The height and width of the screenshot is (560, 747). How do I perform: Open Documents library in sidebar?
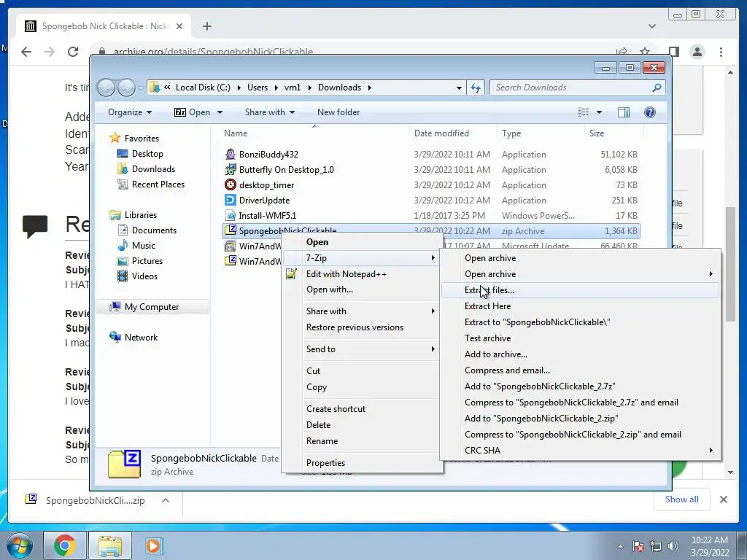click(147, 230)
